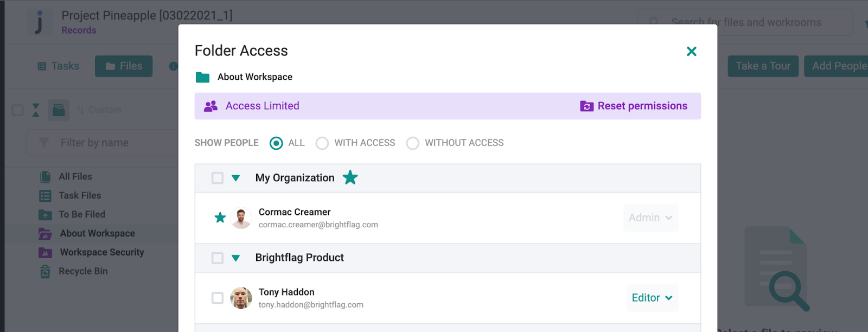The height and width of the screenshot is (332, 868).
Task: Check the My Organization group checkbox
Action: [218, 178]
